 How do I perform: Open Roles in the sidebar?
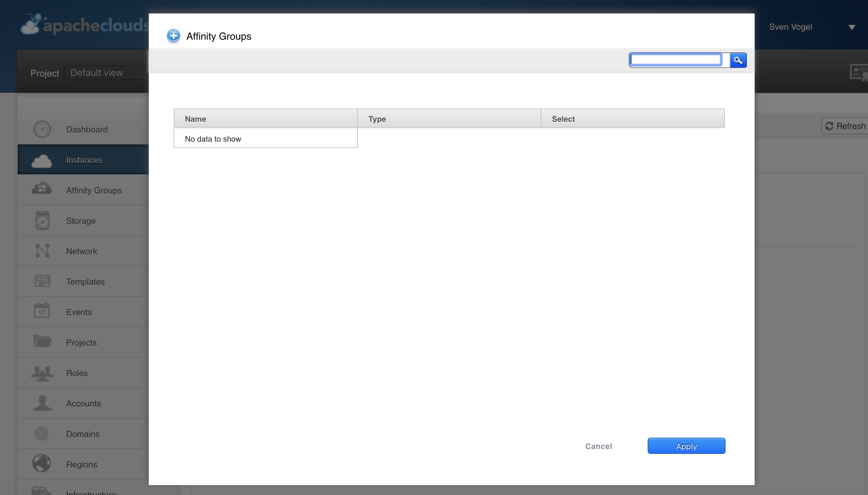[77, 373]
